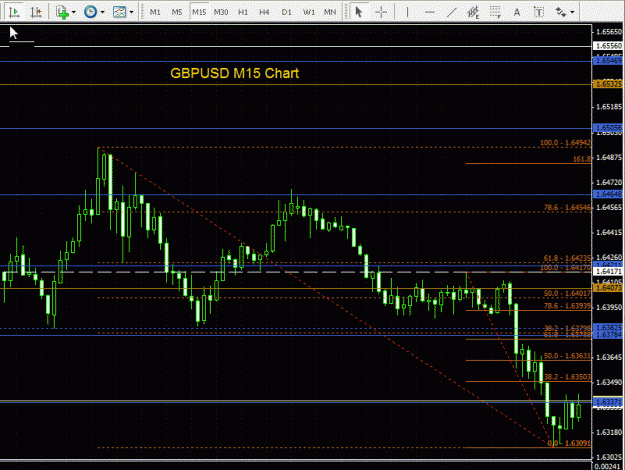Open the Indicators list with green plus icon
The image size is (625, 470).
(62, 12)
